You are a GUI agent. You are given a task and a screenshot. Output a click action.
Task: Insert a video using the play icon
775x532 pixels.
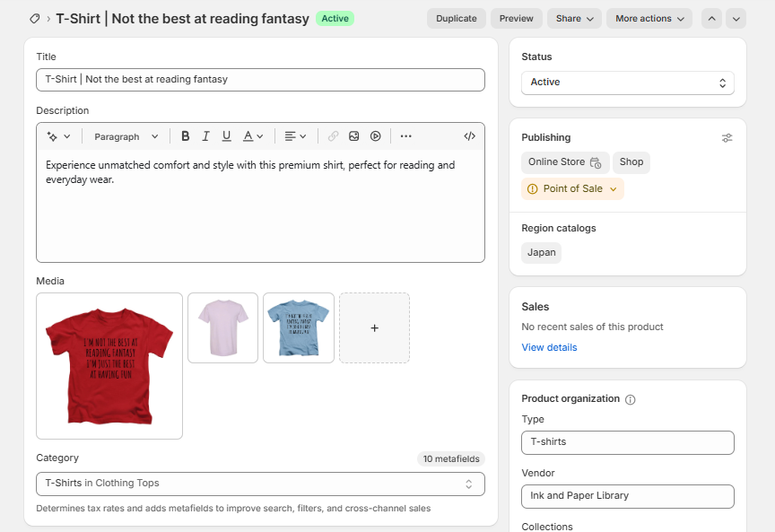click(x=376, y=136)
